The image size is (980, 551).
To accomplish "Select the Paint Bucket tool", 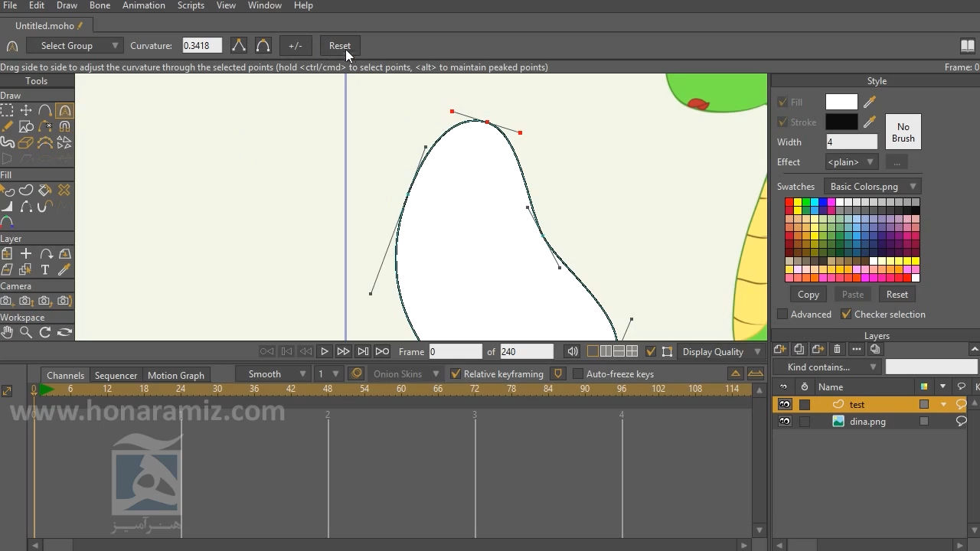I will (x=45, y=190).
